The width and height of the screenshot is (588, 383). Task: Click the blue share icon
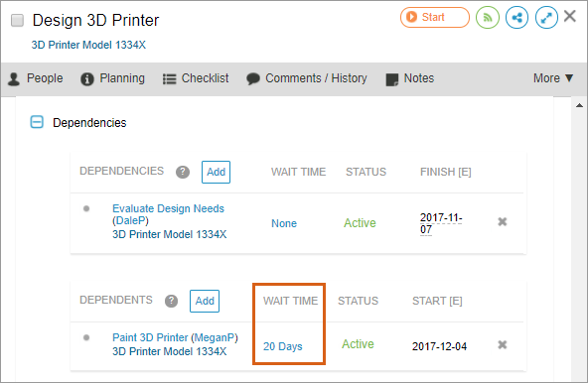516,18
